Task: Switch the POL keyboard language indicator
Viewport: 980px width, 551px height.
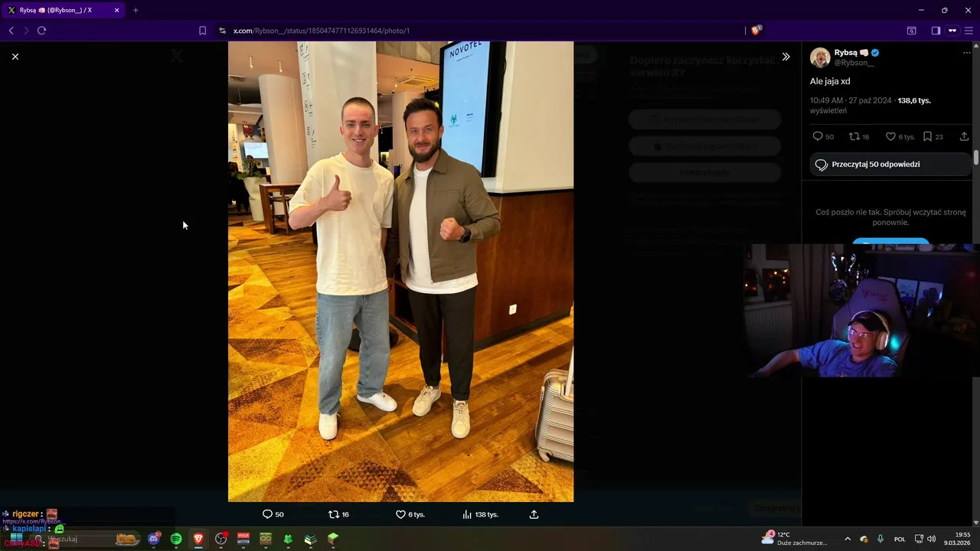Action: 900,539
